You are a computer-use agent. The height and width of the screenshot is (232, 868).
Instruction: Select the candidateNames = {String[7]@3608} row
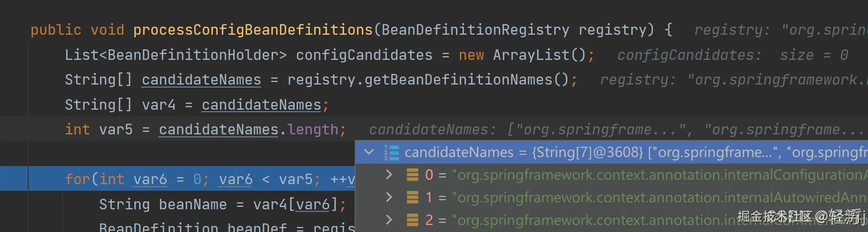[x=612, y=152]
